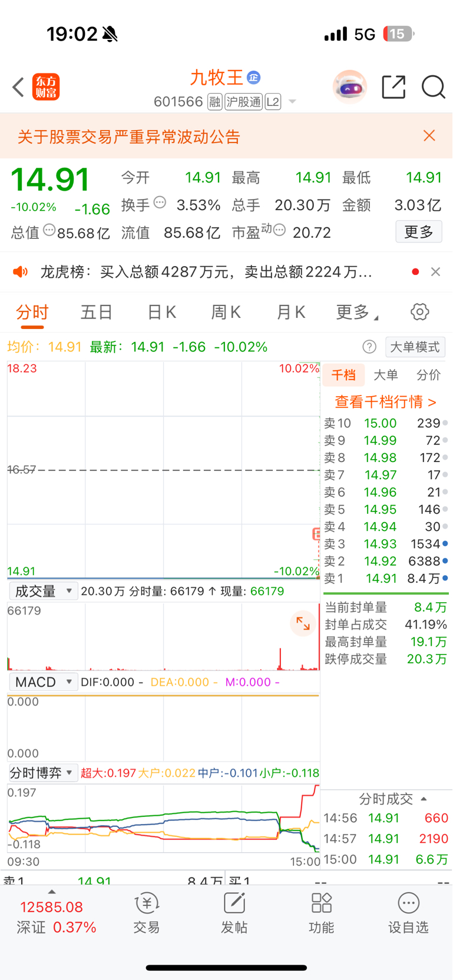The height and width of the screenshot is (980, 453).
Task: Tap the 沪股通 tag
Action: coord(243,102)
